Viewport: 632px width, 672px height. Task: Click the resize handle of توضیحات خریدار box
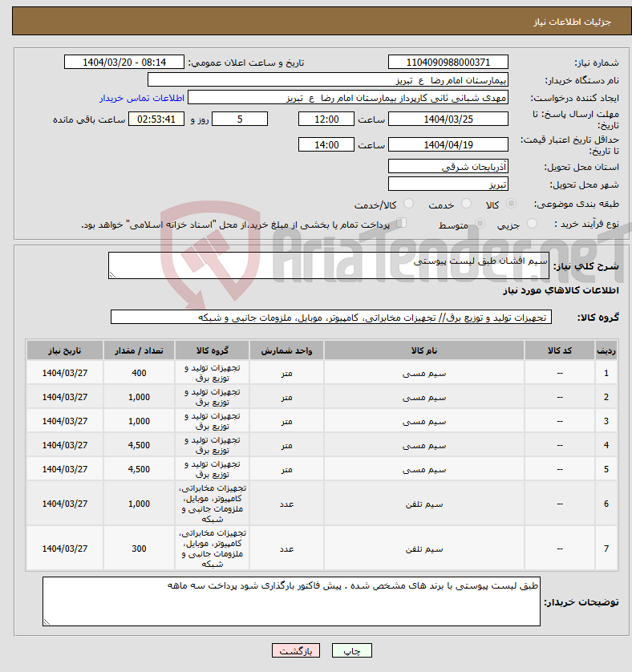click(47, 622)
